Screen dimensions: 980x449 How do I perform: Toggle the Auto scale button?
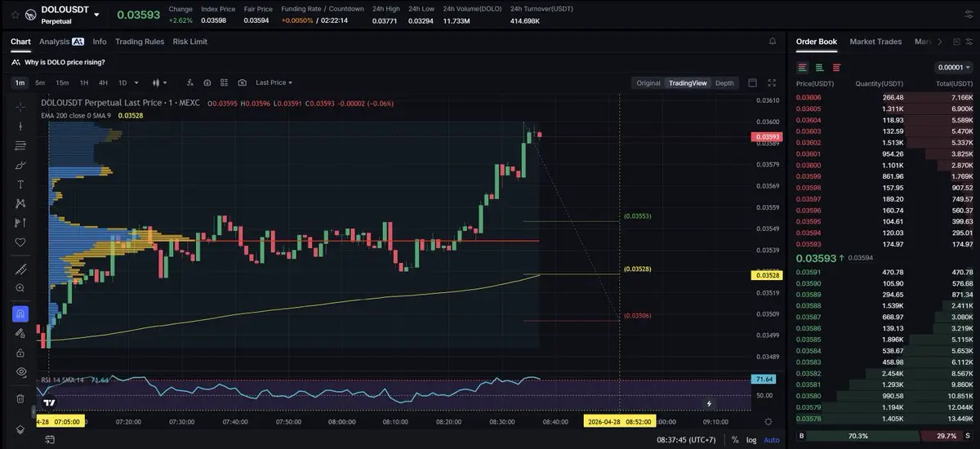click(771, 440)
